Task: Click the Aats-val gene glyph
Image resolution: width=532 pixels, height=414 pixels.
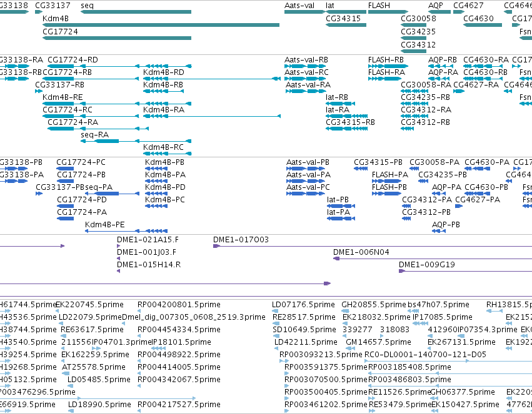Action: point(305,12)
